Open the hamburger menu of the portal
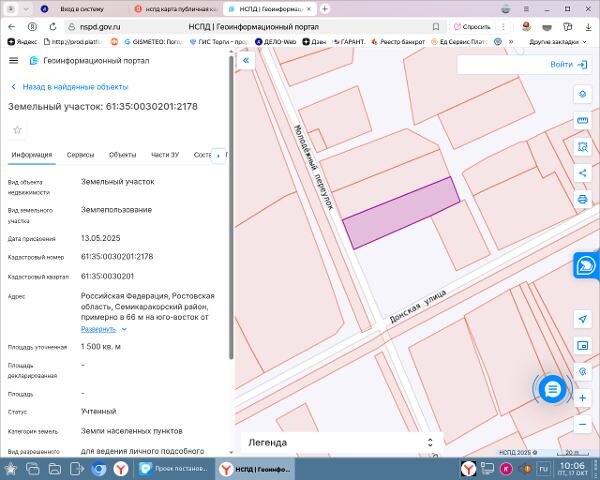Screen dimensions: 600x480 click(x=13, y=60)
